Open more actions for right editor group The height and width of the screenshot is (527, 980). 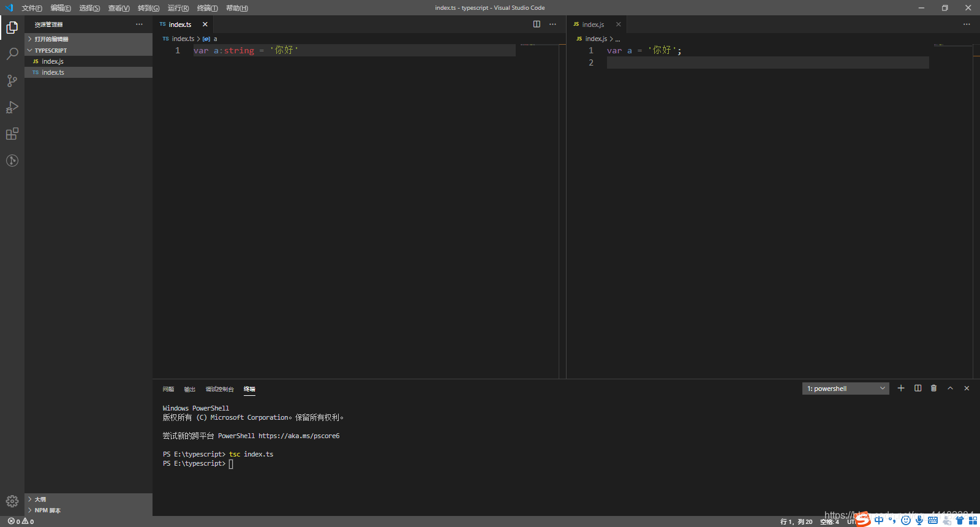click(x=967, y=24)
